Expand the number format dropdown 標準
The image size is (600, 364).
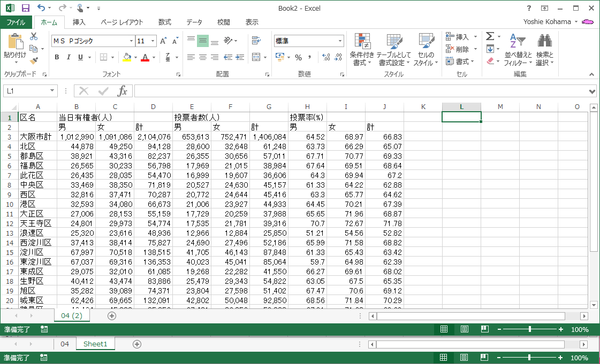[340, 41]
